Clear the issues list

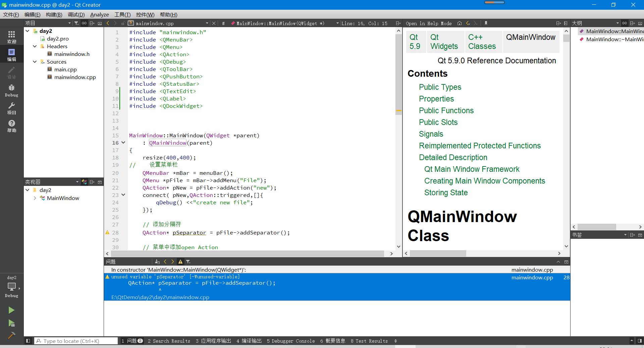tap(157, 262)
